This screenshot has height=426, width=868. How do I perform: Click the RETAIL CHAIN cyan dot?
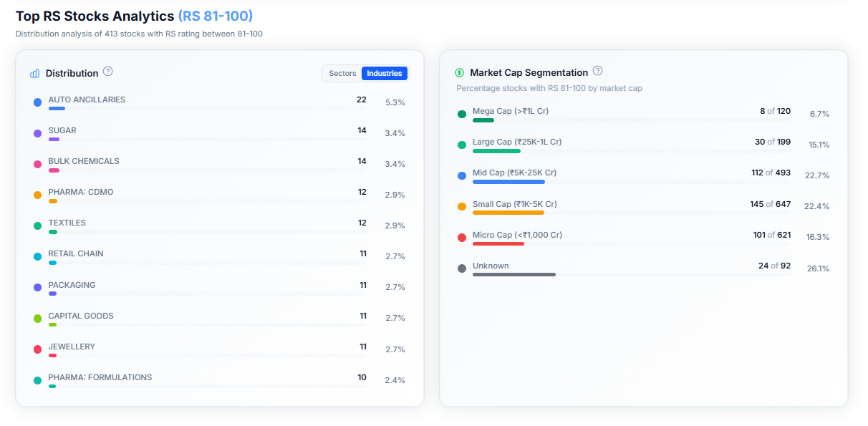(x=38, y=256)
